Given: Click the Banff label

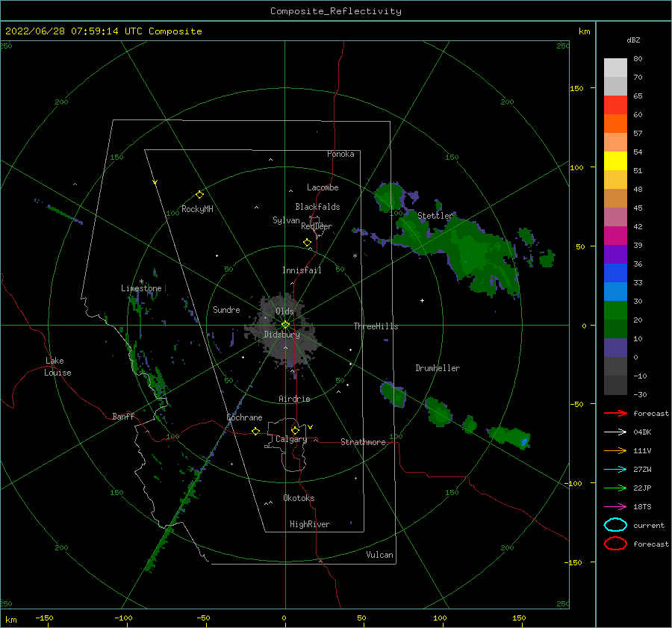Looking at the screenshot, I should coord(123,416).
